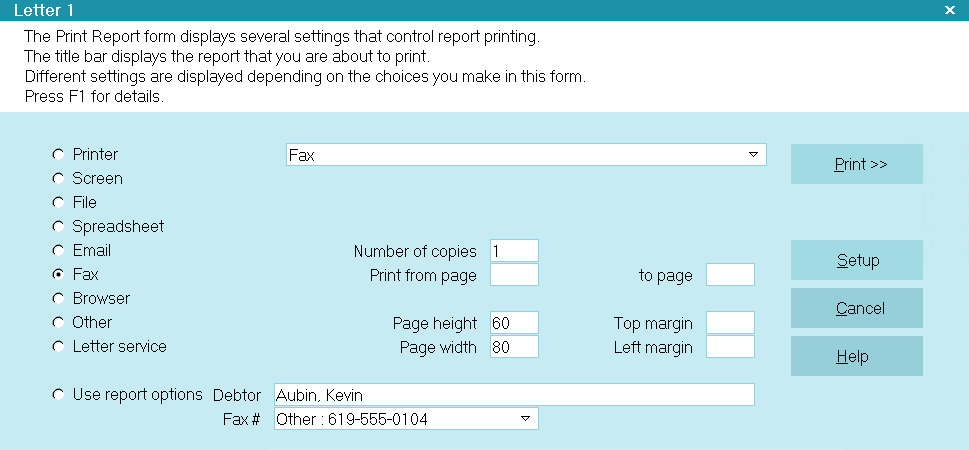Open the Setup button

tap(856, 260)
